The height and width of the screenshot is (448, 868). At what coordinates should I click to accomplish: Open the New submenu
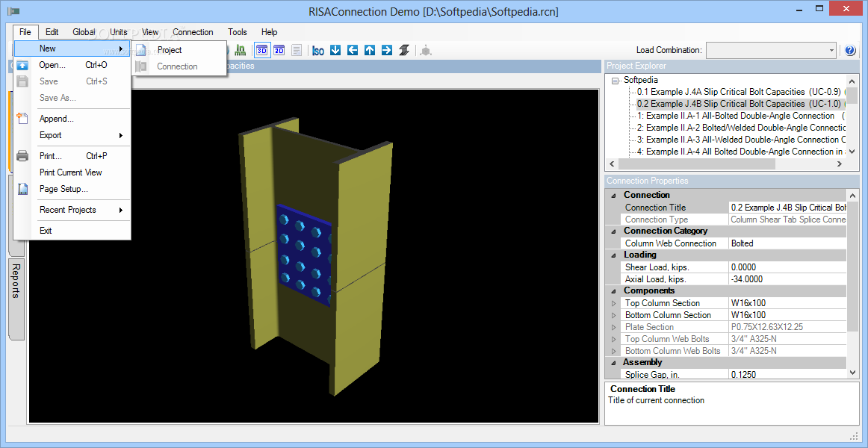[72, 49]
